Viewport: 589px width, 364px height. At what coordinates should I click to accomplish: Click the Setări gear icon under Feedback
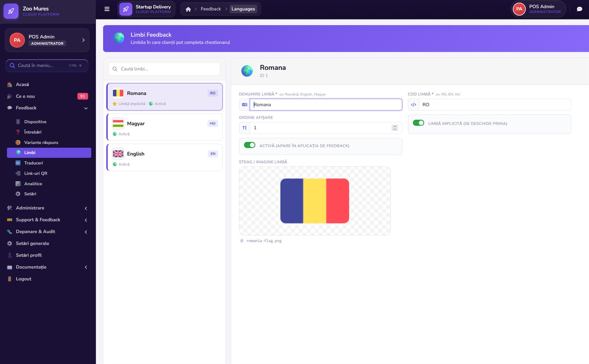[x=18, y=194]
